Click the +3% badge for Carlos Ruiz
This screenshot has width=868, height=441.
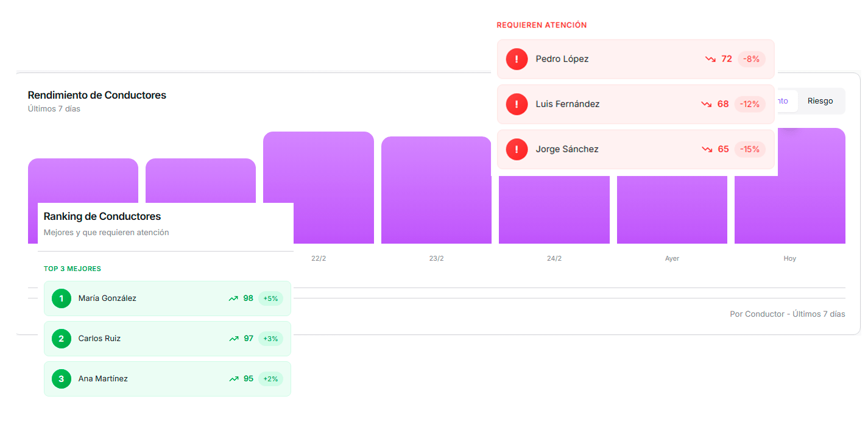pos(270,339)
